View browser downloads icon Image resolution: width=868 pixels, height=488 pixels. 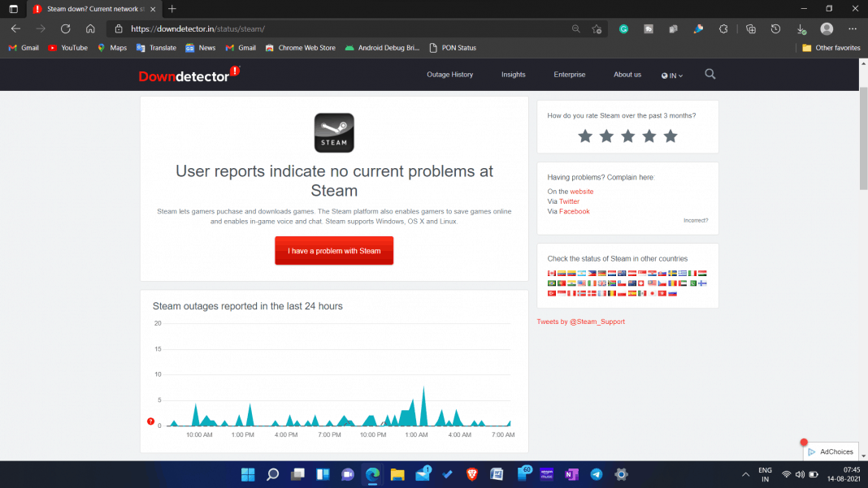[801, 28]
